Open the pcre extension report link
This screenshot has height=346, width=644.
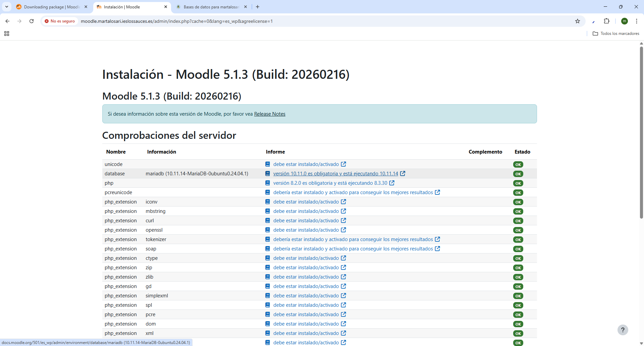tap(306, 314)
